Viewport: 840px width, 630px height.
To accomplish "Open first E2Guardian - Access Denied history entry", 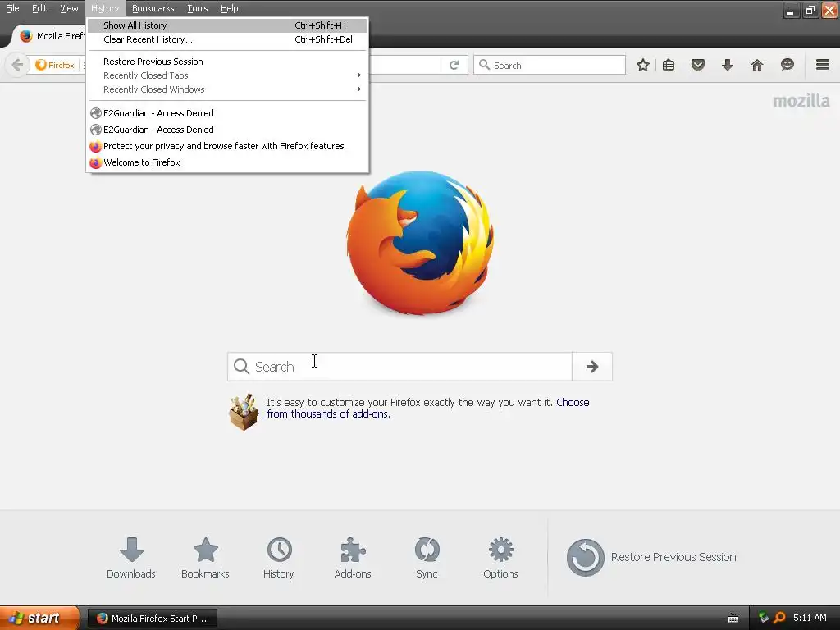I will click(227, 113).
